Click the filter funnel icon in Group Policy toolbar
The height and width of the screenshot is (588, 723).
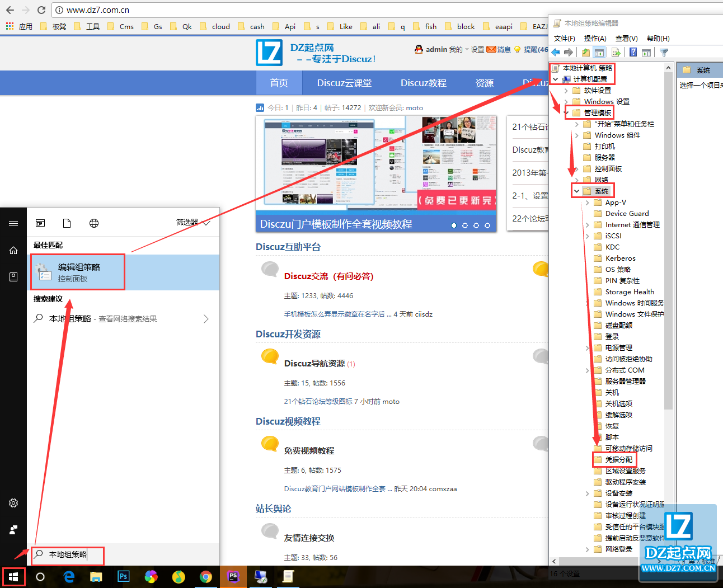664,52
